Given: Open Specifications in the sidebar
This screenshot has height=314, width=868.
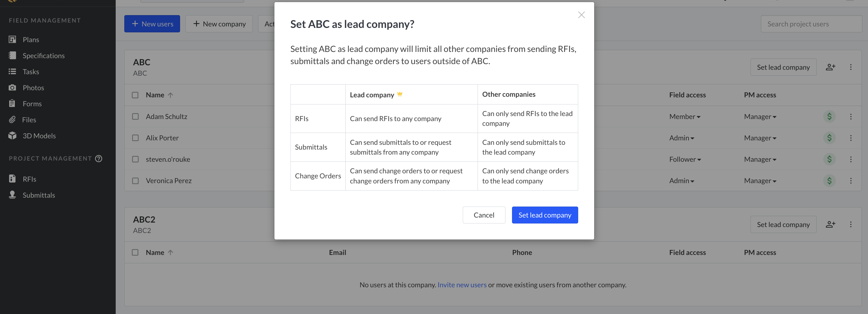Looking at the screenshot, I should point(44,56).
